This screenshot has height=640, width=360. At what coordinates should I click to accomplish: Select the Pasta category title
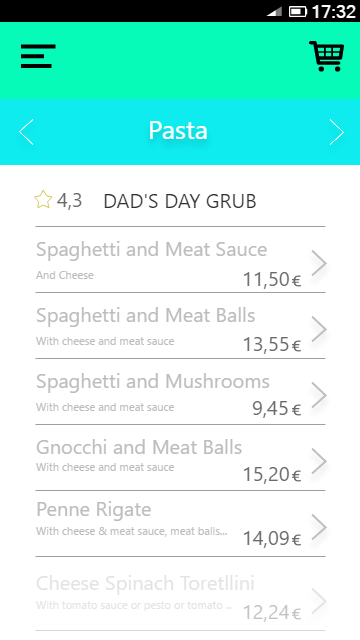tap(178, 131)
